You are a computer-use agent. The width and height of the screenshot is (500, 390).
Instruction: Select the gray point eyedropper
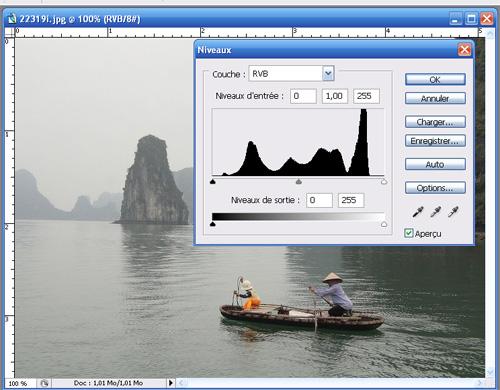pyautogui.click(x=435, y=211)
